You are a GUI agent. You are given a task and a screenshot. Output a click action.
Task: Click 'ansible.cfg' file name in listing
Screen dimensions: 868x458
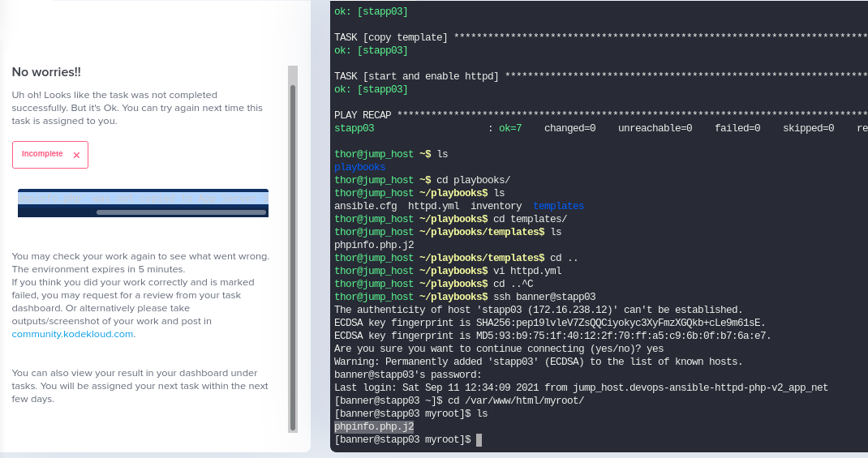click(365, 206)
